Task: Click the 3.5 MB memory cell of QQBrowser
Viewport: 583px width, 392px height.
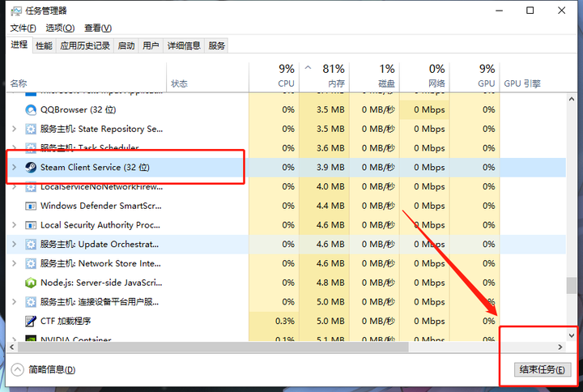Action: (x=324, y=109)
